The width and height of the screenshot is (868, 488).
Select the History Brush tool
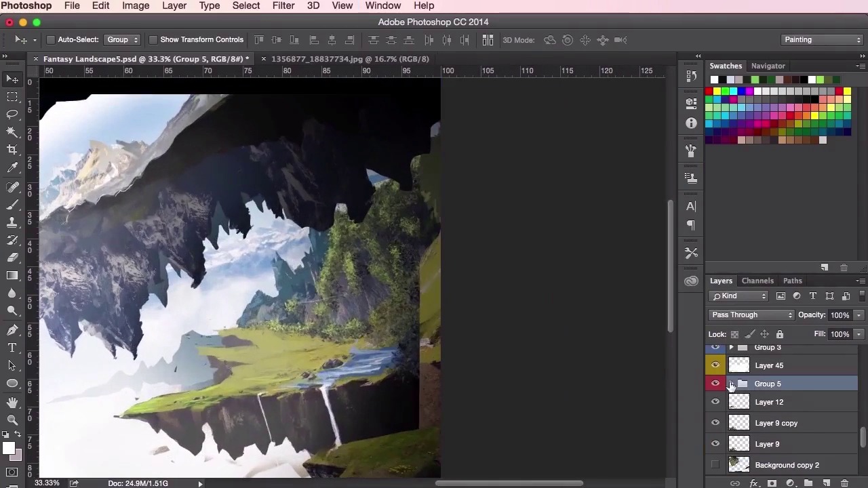point(12,240)
